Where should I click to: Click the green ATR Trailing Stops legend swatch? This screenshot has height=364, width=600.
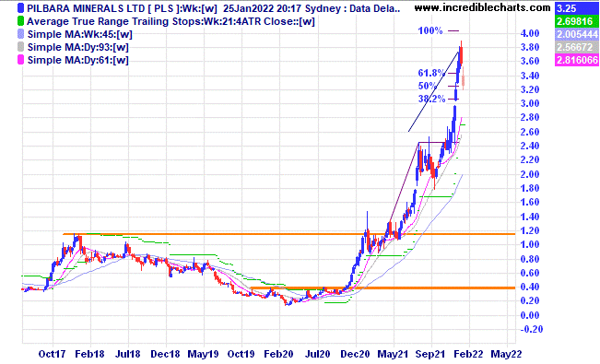click(21, 21)
